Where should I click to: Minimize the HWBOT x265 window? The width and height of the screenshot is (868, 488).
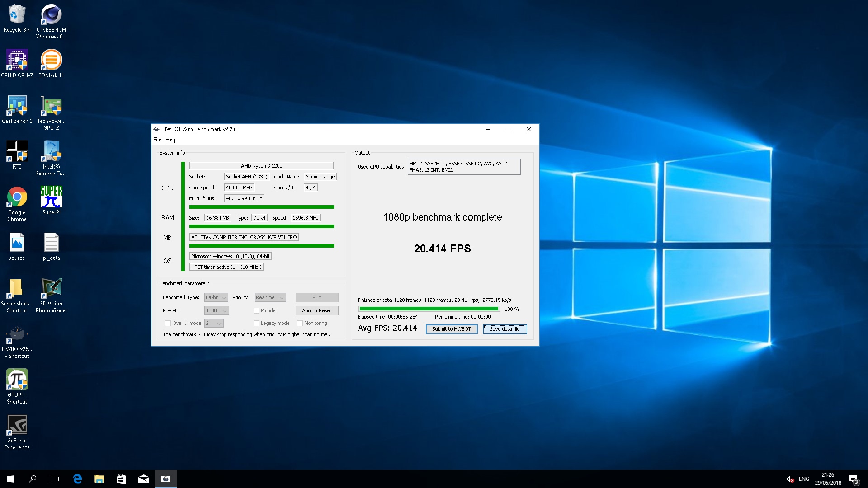487,129
